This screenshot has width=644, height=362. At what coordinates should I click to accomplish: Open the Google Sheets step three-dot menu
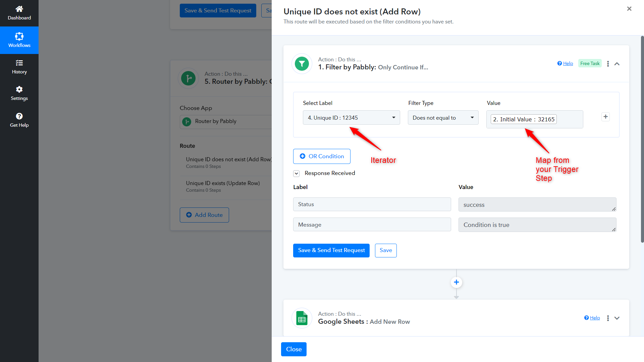point(608,318)
